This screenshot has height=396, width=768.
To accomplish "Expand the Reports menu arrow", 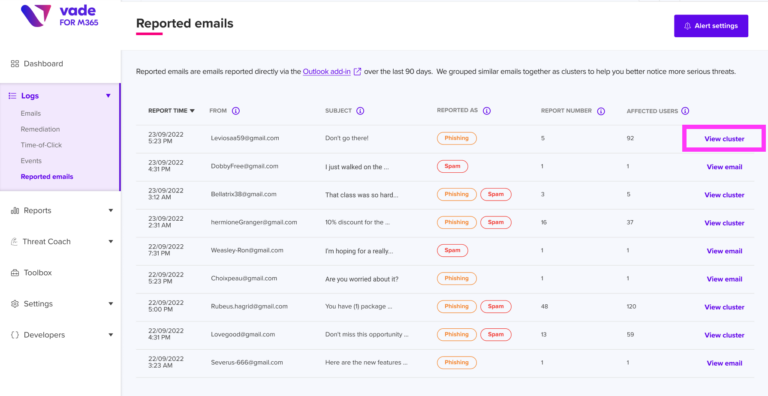I will [111, 211].
